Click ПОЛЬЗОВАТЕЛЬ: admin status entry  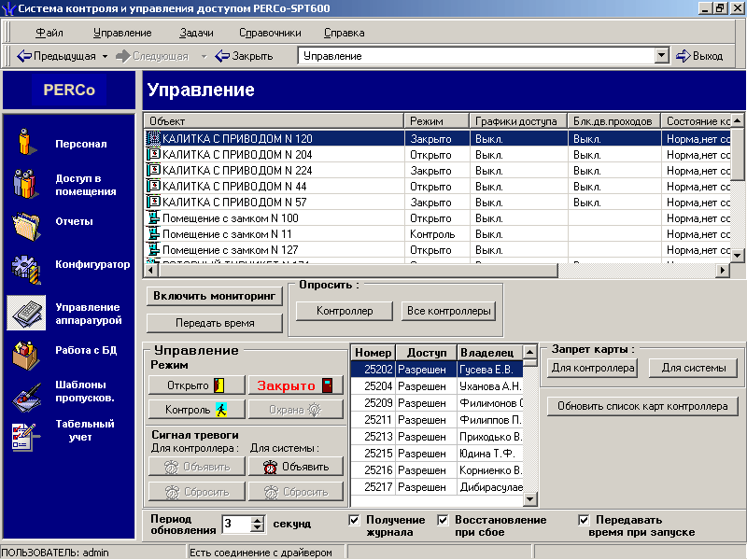[55, 553]
